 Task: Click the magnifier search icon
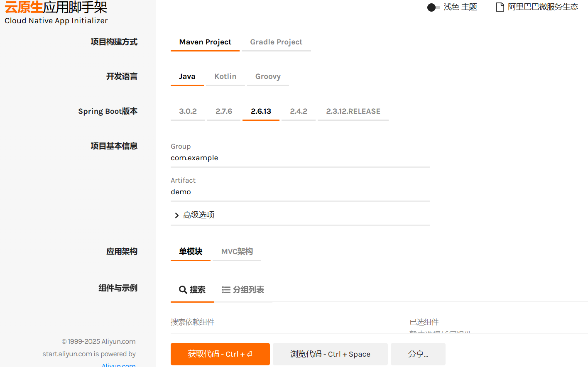click(x=183, y=290)
